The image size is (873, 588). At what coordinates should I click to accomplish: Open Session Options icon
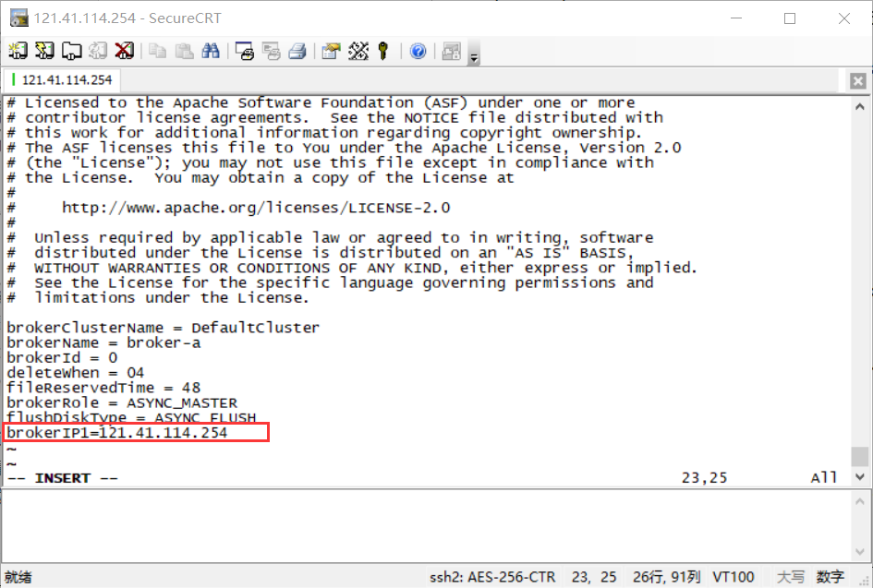tap(331, 51)
